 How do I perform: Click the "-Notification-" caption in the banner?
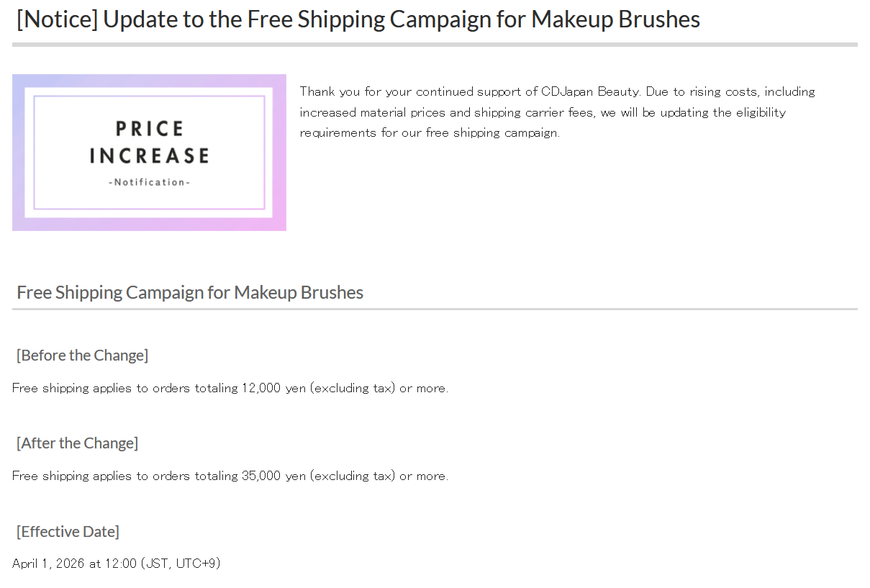(150, 182)
